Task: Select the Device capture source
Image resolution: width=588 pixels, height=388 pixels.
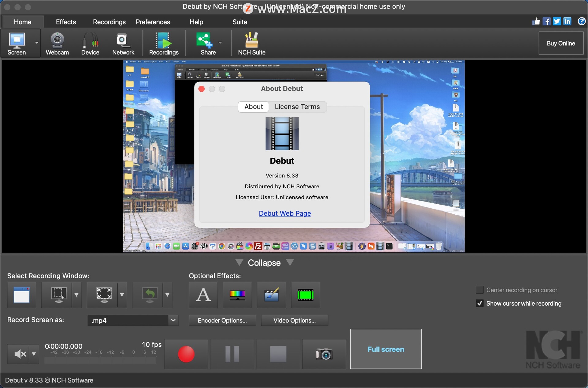Action: pos(90,43)
